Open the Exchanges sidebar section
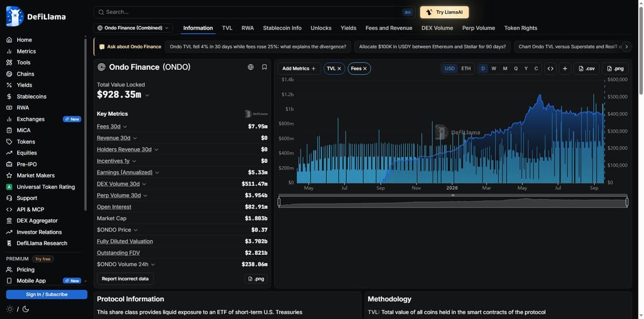The image size is (644, 319). (31, 119)
